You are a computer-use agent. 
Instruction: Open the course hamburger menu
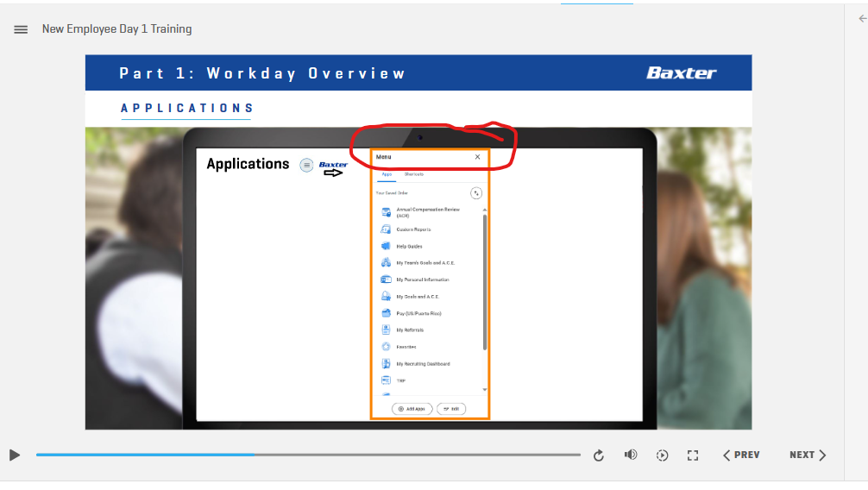21,29
